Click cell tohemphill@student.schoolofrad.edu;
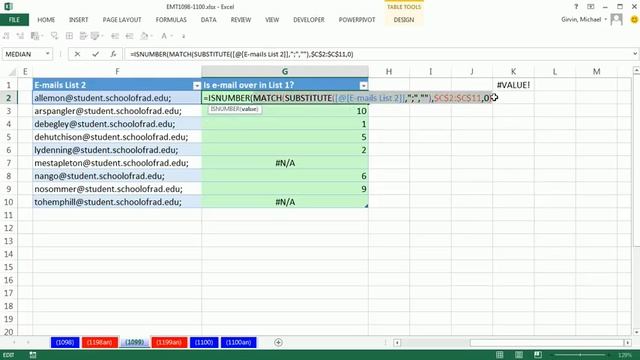640x360 pixels. coord(117,202)
